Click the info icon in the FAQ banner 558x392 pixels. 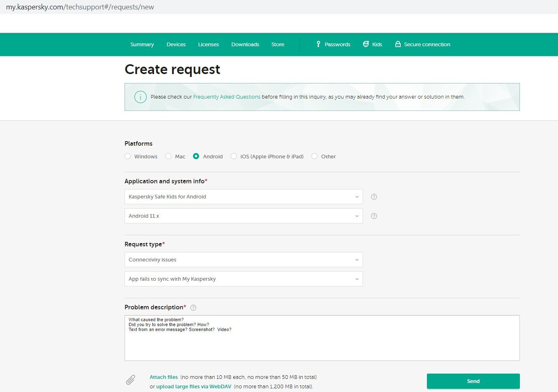coord(141,97)
